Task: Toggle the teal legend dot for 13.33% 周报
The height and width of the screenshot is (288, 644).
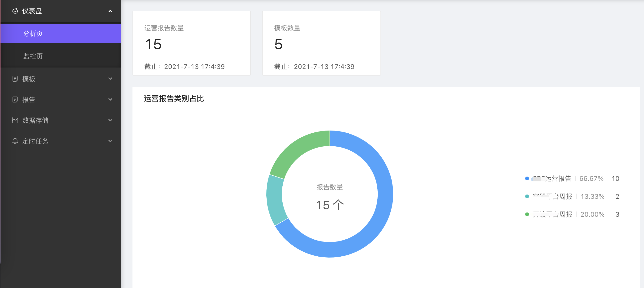Action: [527, 197]
